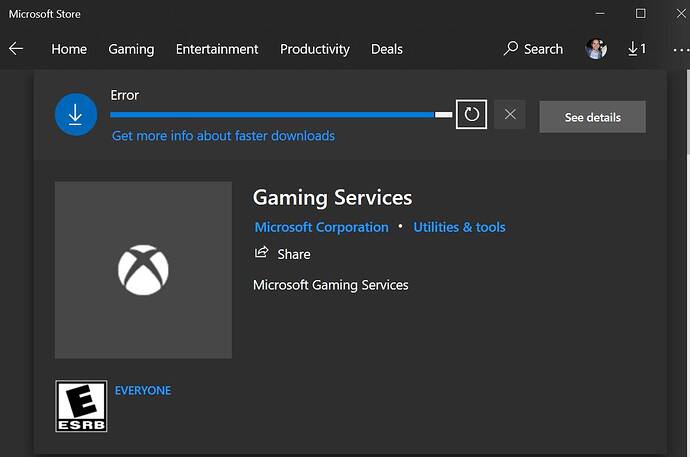The width and height of the screenshot is (690, 457).
Task: Open the Deals tab
Action: click(x=387, y=49)
